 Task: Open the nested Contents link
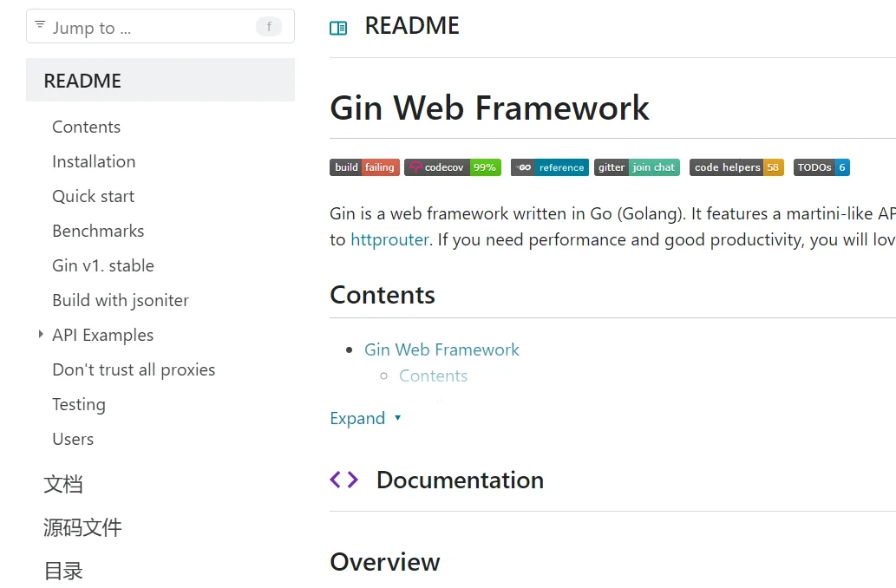(433, 376)
